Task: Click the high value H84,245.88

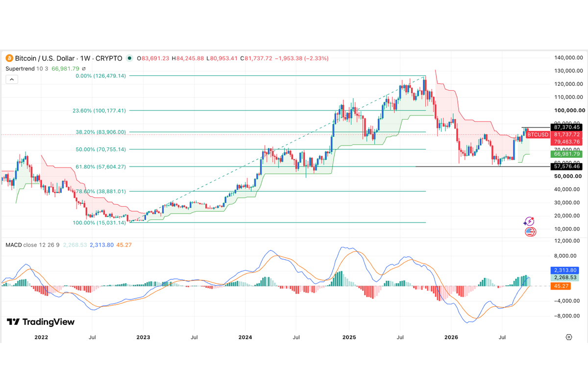Action: 188,58
